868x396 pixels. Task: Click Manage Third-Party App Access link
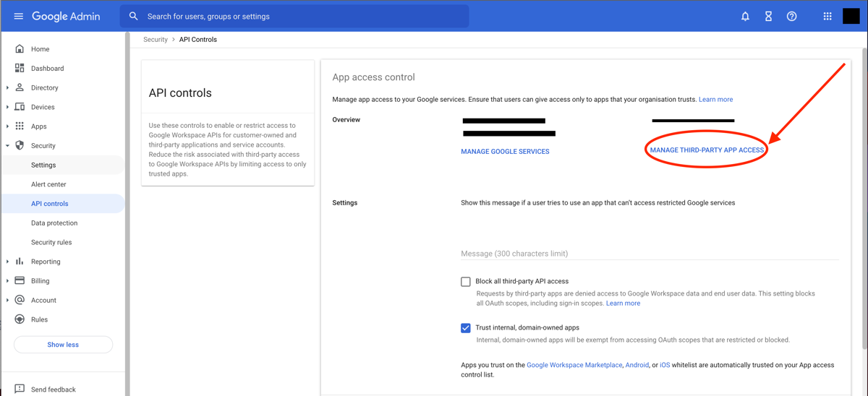tap(707, 150)
